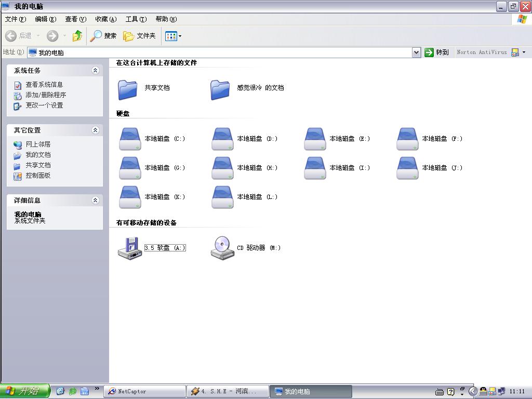
Task: Collapse the 其它位置 panel
Action: (95, 130)
